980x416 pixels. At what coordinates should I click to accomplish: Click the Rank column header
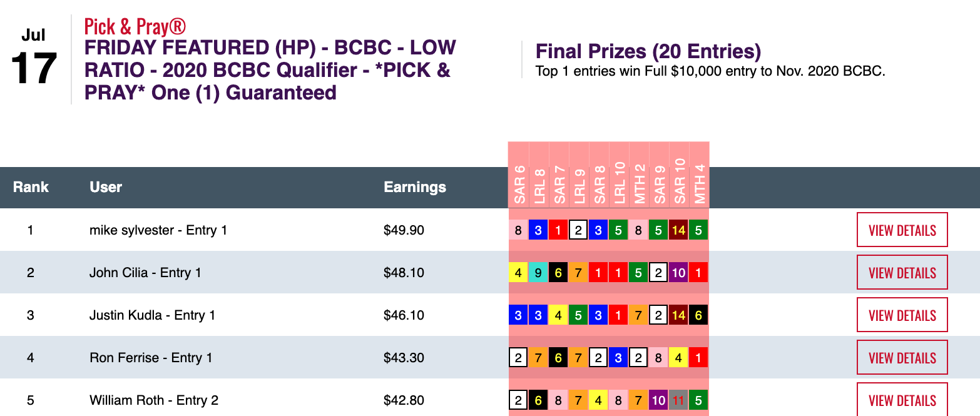click(31, 187)
